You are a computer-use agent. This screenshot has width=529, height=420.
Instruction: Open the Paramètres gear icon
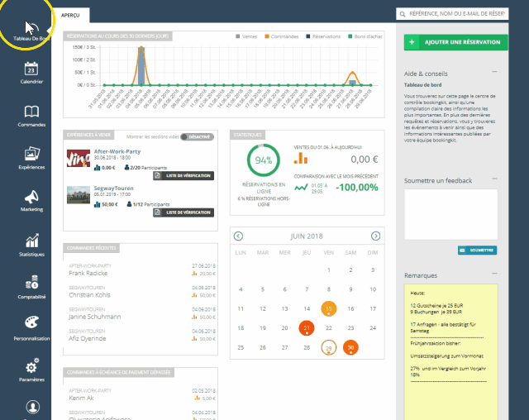(32, 365)
